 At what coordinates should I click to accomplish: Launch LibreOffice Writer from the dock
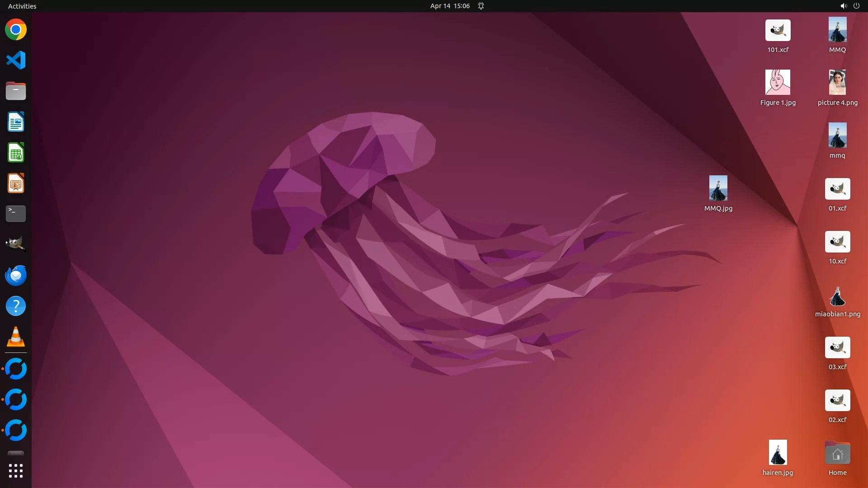(x=16, y=122)
